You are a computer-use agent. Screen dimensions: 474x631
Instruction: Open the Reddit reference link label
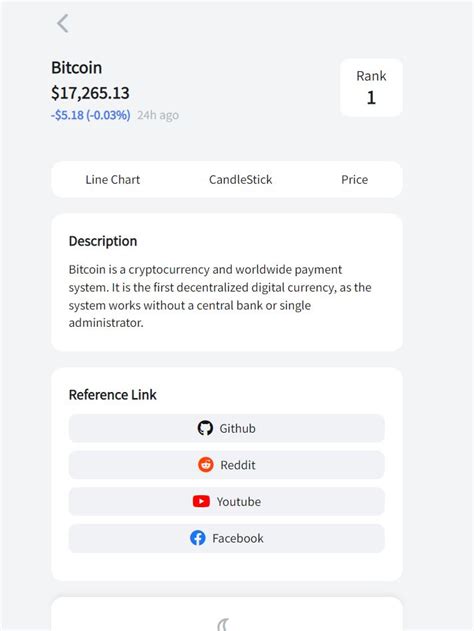[238, 465]
